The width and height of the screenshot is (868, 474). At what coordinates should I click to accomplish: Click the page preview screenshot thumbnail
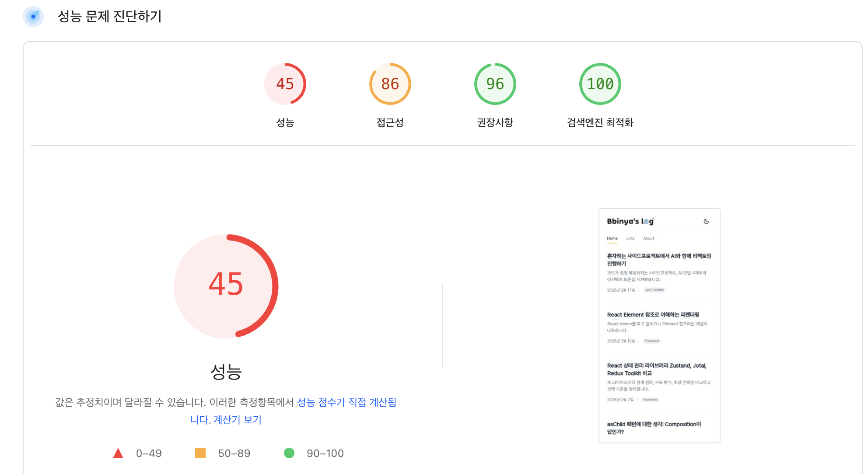pyautogui.click(x=659, y=326)
